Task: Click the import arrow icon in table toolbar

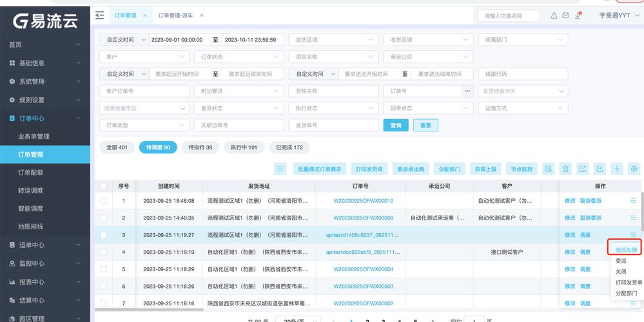Action: click(x=600, y=169)
